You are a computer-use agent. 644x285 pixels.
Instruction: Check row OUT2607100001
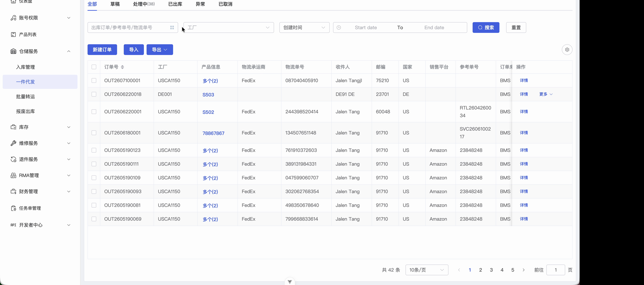[94, 80]
